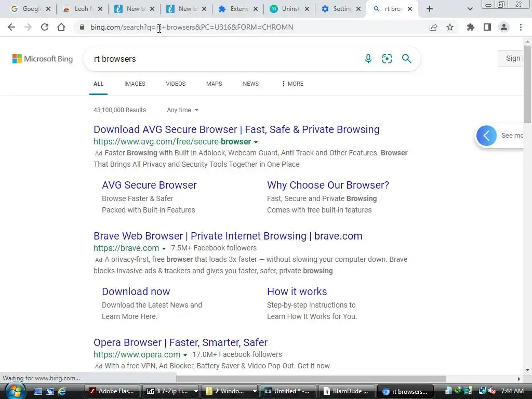Screen dimensions: 532x399
Task: Share this page icon in address bar
Action: tap(433, 27)
